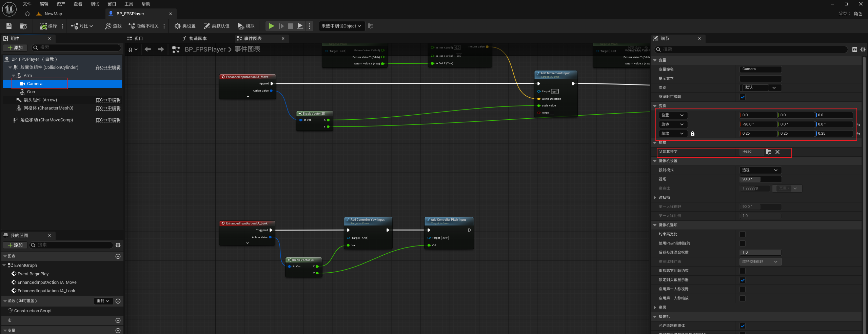Focus the search box in the 组件 panel
Image resolution: width=868 pixels, height=334 pixels.
coord(76,48)
